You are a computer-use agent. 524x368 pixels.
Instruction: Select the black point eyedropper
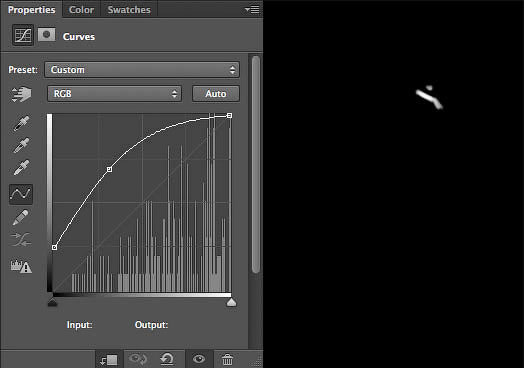click(x=21, y=123)
